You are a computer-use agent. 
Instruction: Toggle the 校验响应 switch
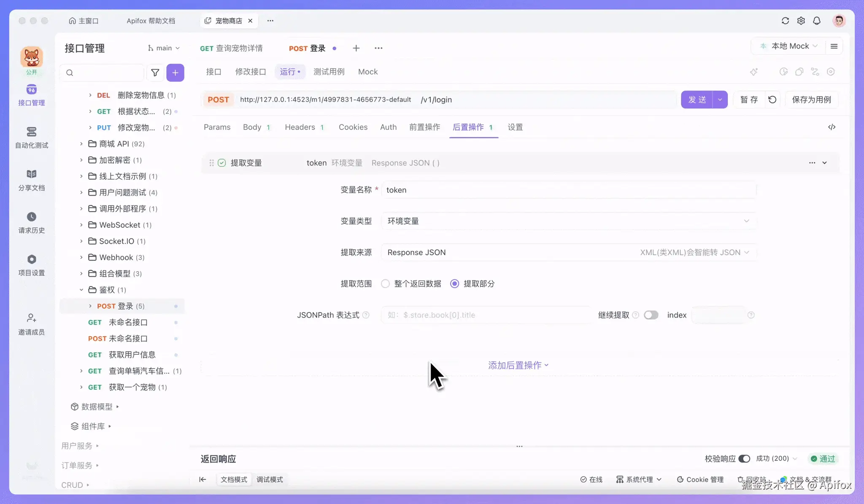click(x=744, y=458)
